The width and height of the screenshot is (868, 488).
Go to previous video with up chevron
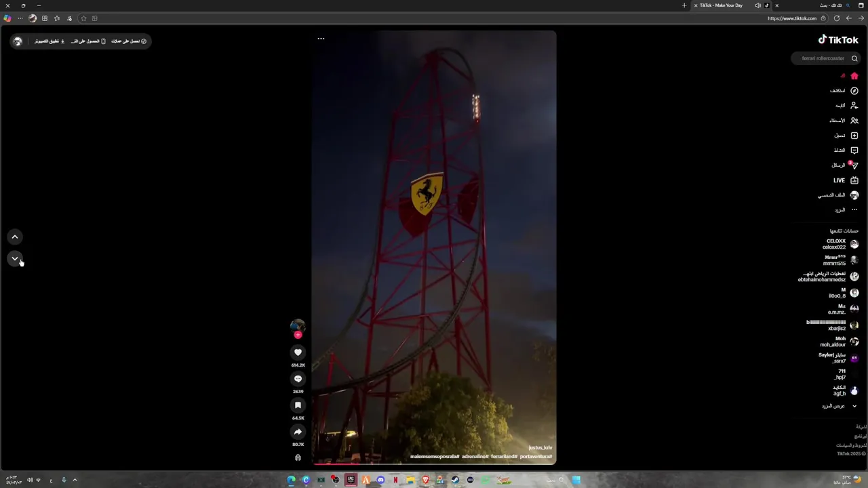15,237
